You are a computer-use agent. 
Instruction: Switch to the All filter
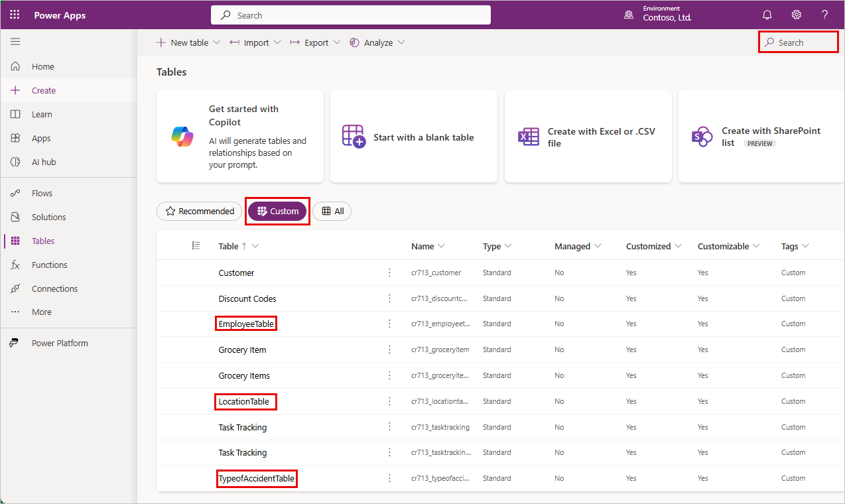[332, 211]
